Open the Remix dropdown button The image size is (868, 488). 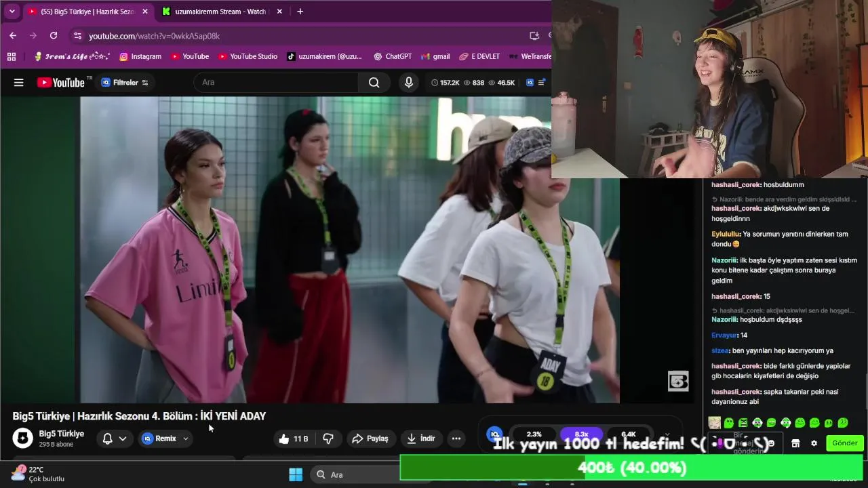[165, 439]
